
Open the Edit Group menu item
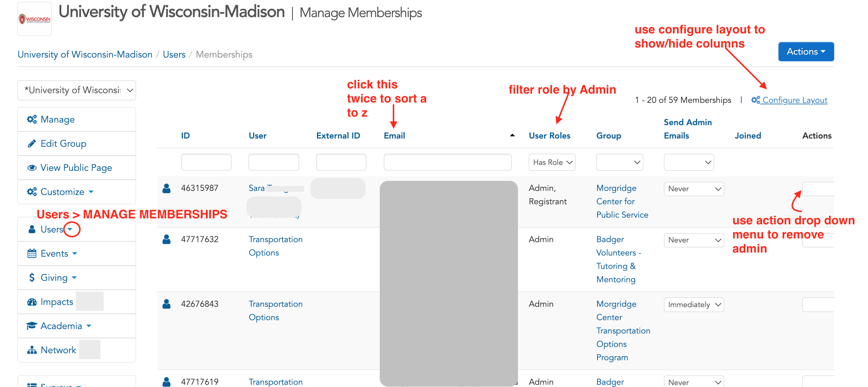click(x=77, y=143)
